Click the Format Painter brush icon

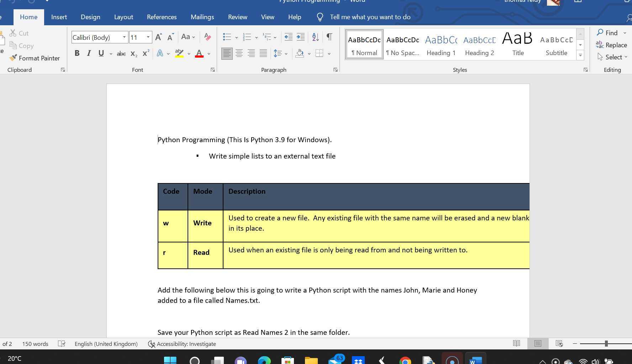click(x=13, y=58)
